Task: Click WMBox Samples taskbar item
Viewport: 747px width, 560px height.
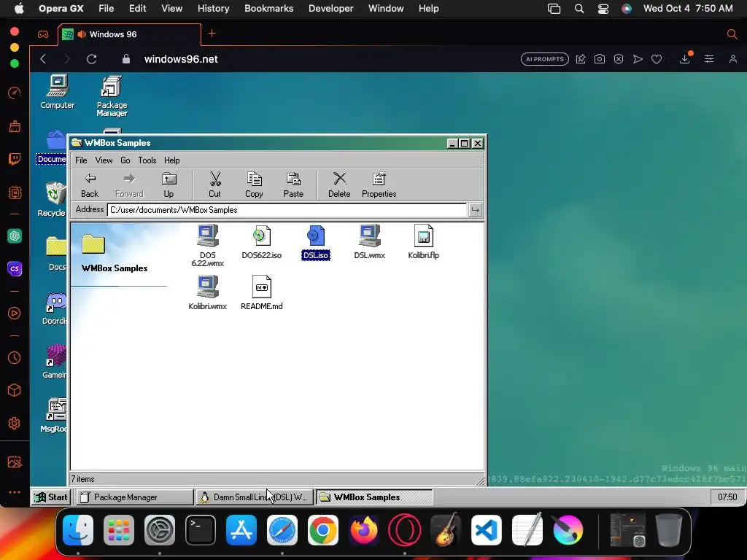Action: click(x=374, y=497)
